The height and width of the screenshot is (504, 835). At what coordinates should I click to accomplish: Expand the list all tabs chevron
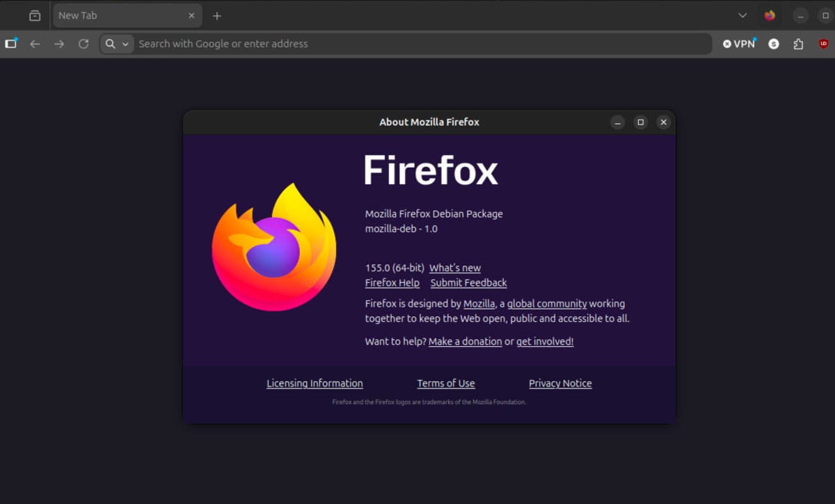742,15
